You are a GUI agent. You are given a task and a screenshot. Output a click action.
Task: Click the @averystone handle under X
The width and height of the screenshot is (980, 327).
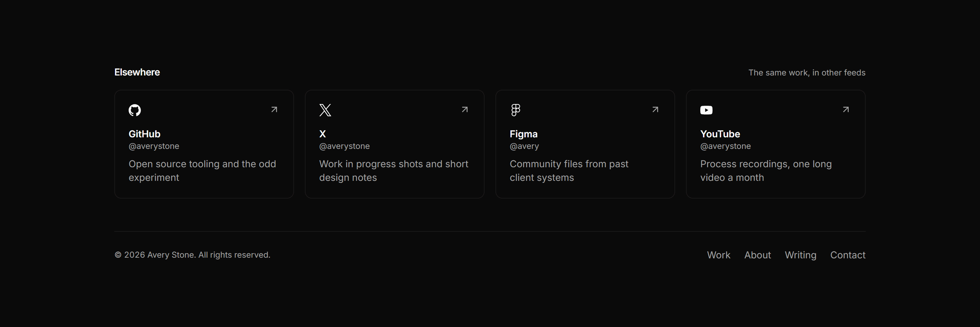tap(345, 146)
